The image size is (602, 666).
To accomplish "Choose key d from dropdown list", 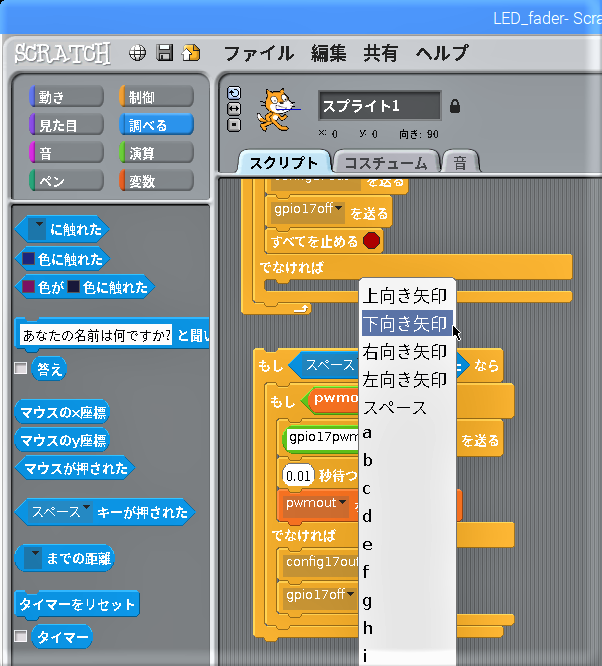I will (x=407, y=516).
